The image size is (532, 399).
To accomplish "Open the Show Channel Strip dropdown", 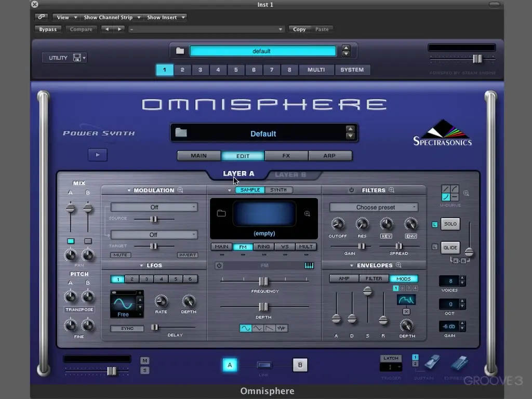I will tap(112, 17).
